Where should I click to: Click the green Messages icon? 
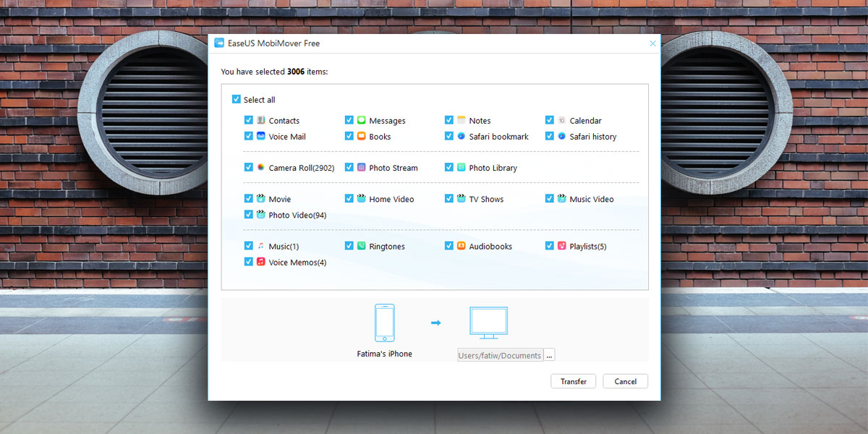tap(361, 120)
